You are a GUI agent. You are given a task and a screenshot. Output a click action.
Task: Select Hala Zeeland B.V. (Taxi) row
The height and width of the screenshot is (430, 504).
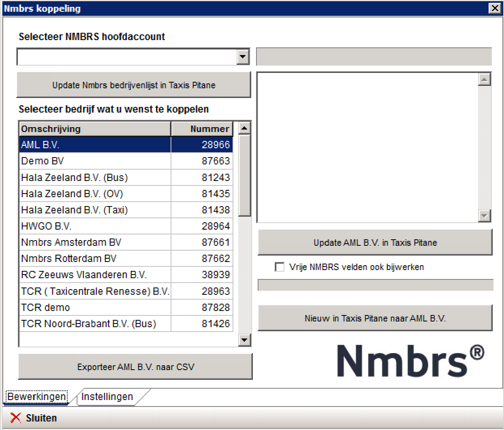(x=126, y=210)
